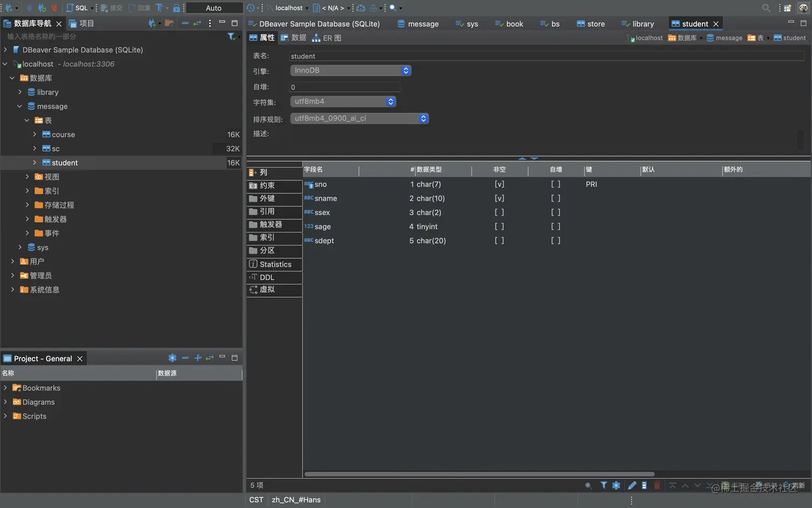Click the red disconnect plug icon
The width and height of the screenshot is (812, 508).
tap(54, 8)
